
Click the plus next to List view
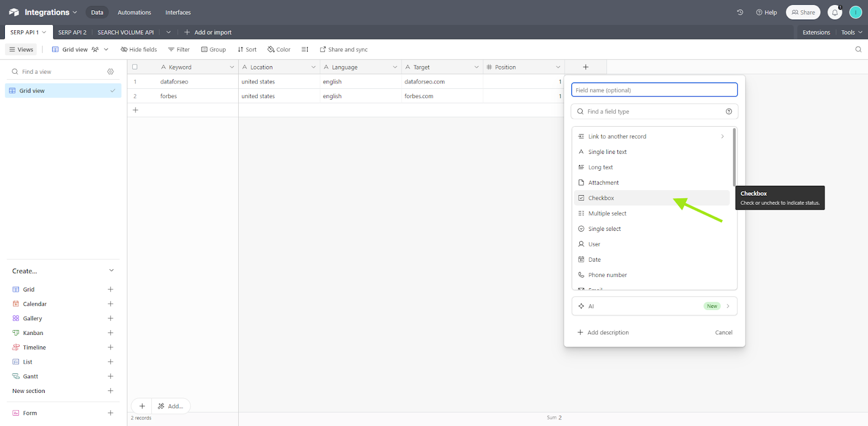point(111,362)
